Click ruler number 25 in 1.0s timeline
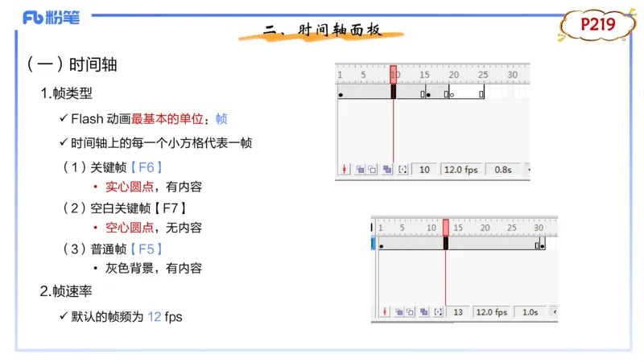This screenshot has height=362, width=644. (x=512, y=228)
